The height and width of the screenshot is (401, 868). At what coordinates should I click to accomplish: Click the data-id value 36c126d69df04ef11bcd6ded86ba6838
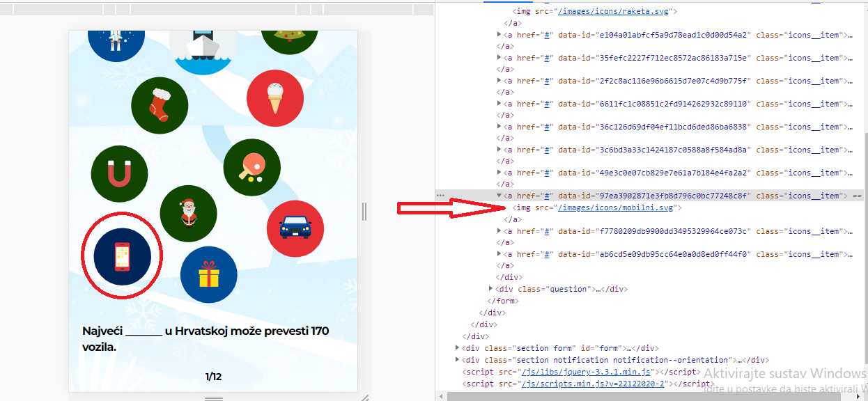tap(674, 127)
